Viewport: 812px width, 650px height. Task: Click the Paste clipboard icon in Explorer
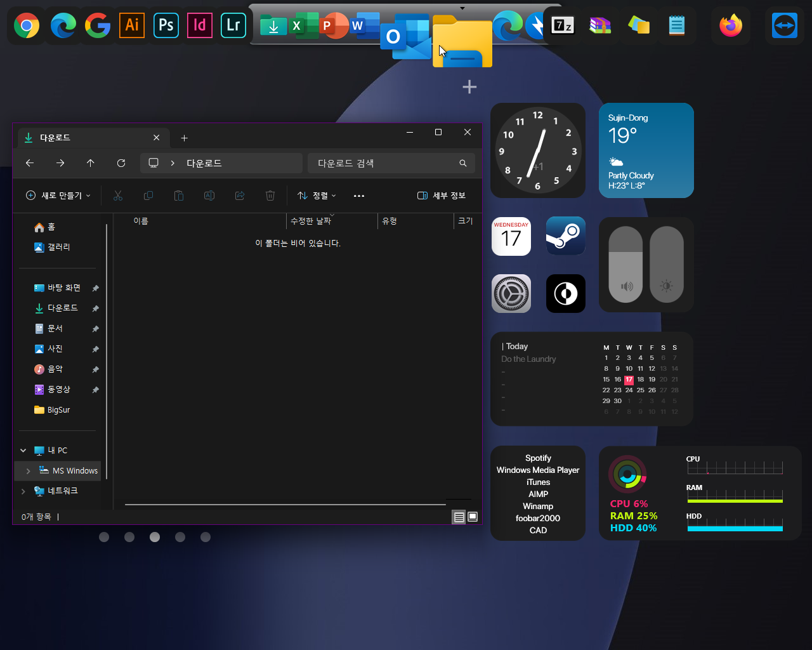[179, 196]
